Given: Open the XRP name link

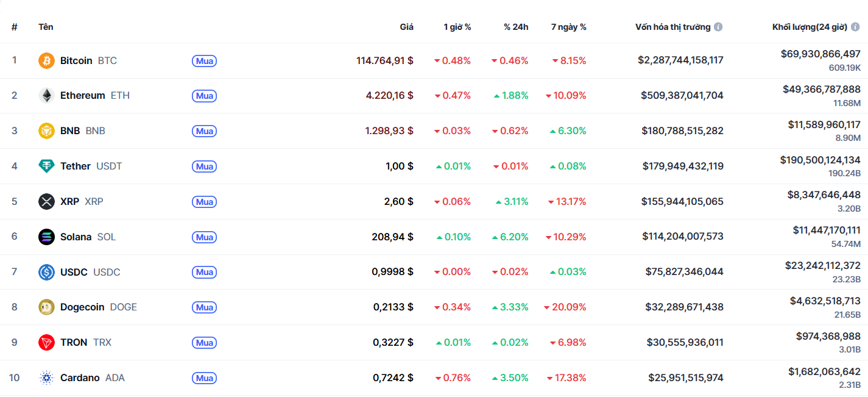Looking at the screenshot, I should [x=82, y=201].
